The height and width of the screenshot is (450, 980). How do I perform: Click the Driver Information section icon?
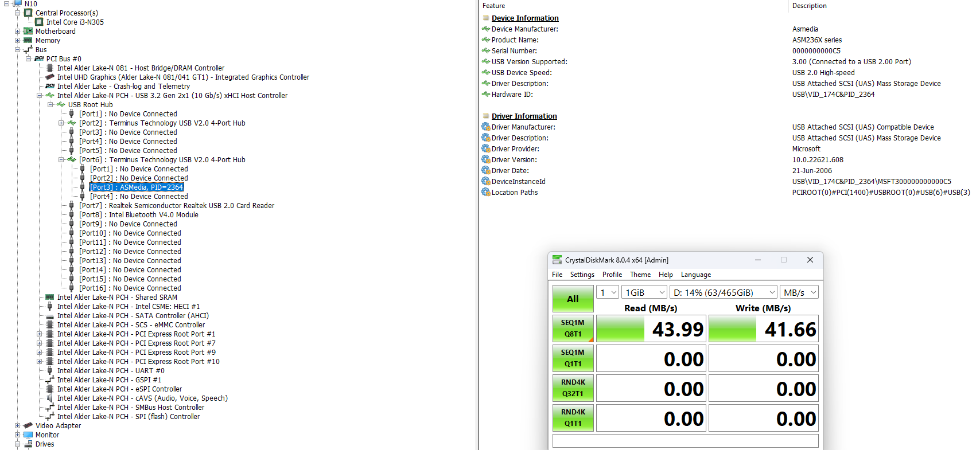486,116
